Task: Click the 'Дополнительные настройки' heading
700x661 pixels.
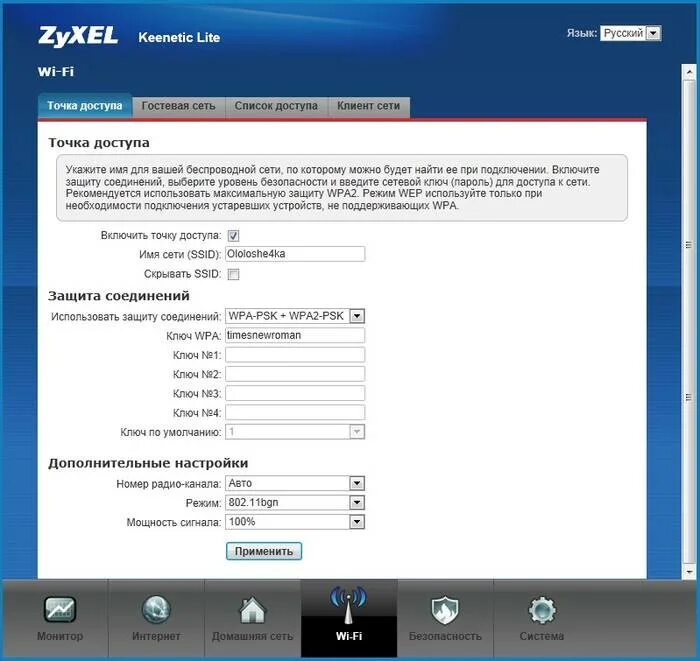Action: [x=148, y=463]
